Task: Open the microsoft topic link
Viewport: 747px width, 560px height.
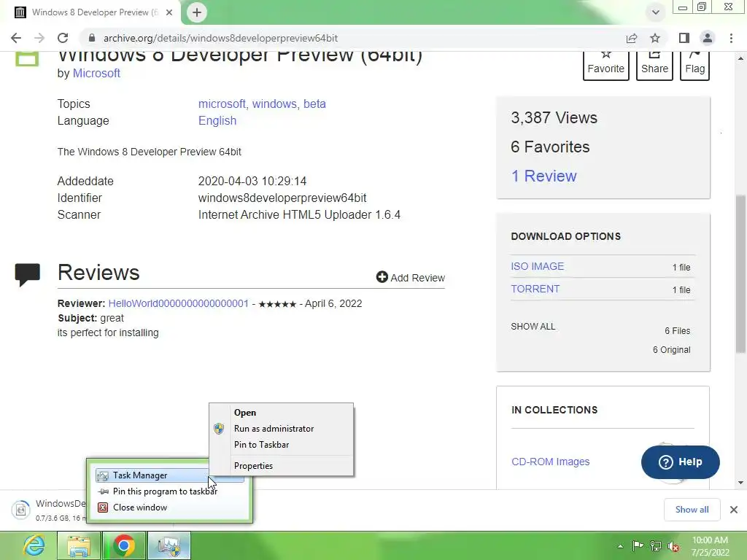Action: pos(222,104)
